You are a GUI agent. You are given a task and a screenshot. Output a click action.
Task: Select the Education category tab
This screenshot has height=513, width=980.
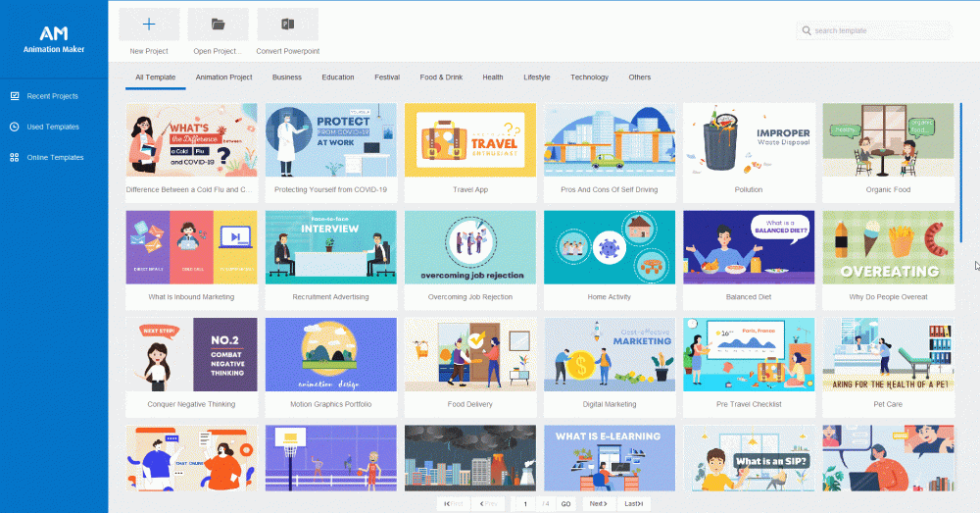pos(338,77)
